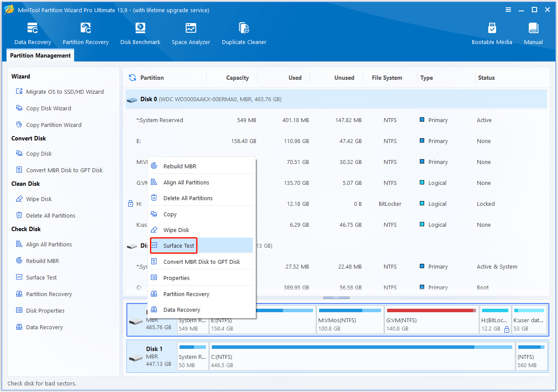The image size is (558, 392).
Task: Select Partition Recovery in context menu
Action: (x=201, y=294)
